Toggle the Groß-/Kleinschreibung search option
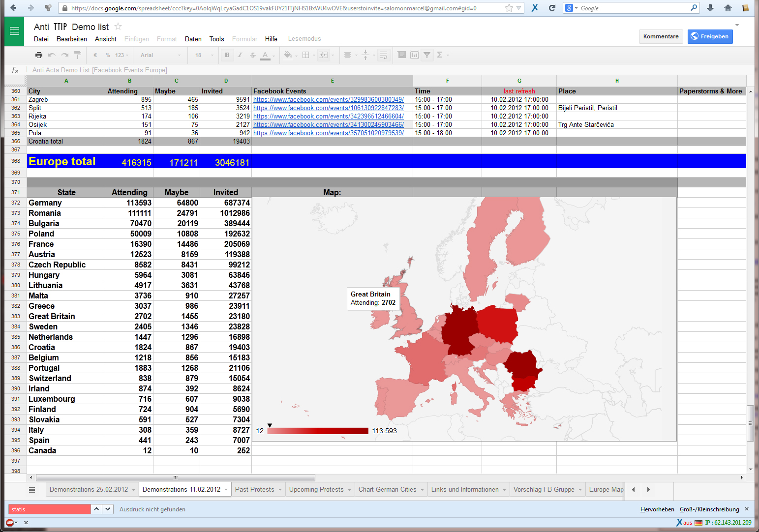Screen dimensions: 759x532 [709, 509]
